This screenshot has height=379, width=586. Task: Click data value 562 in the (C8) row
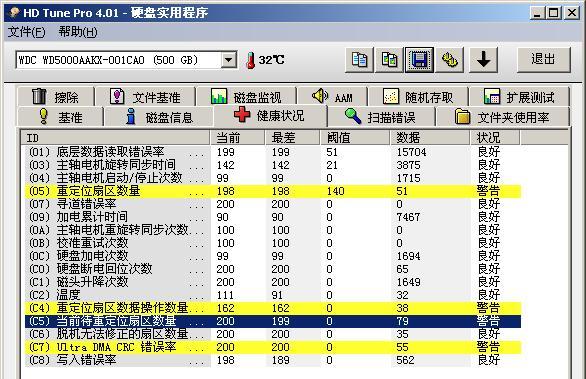tap(405, 360)
